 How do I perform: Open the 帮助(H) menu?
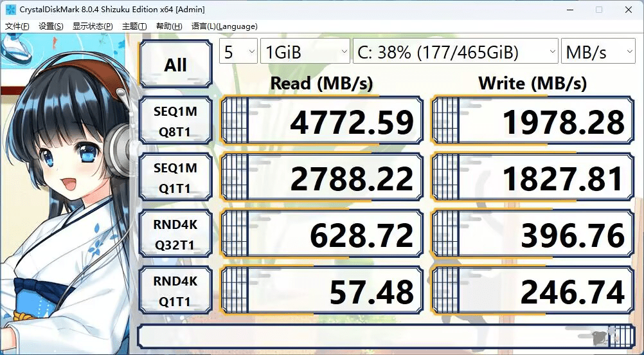(169, 26)
